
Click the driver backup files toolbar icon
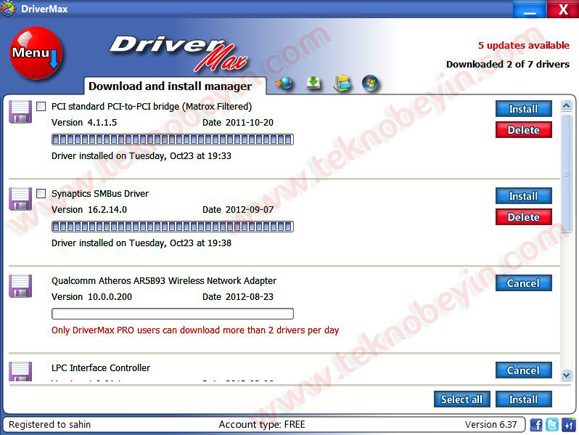tap(342, 83)
